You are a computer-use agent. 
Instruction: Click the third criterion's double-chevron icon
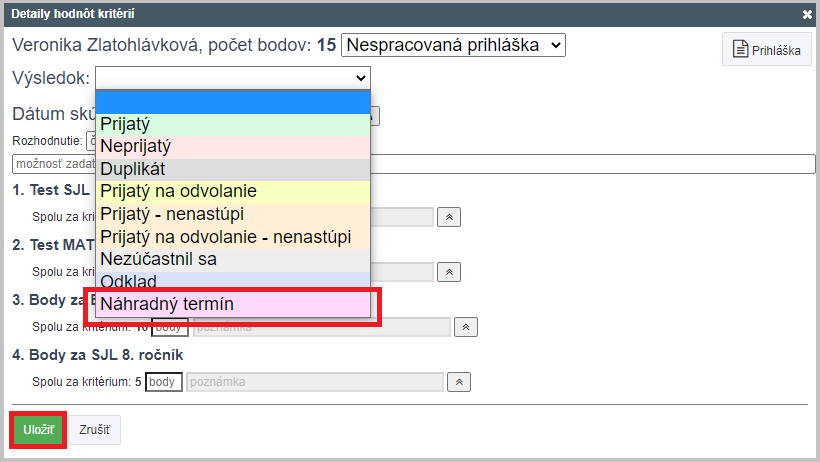(x=465, y=327)
